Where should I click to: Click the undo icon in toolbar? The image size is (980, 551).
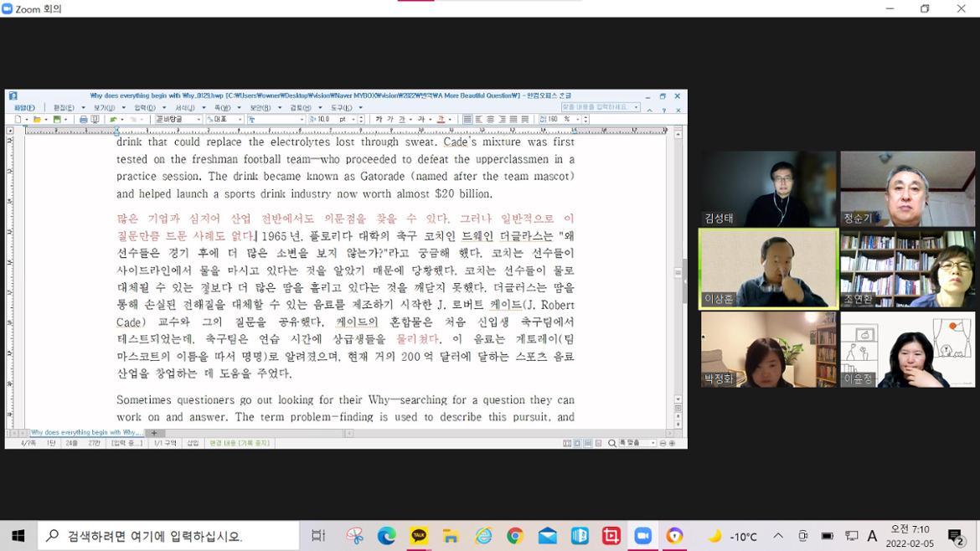click(113, 120)
